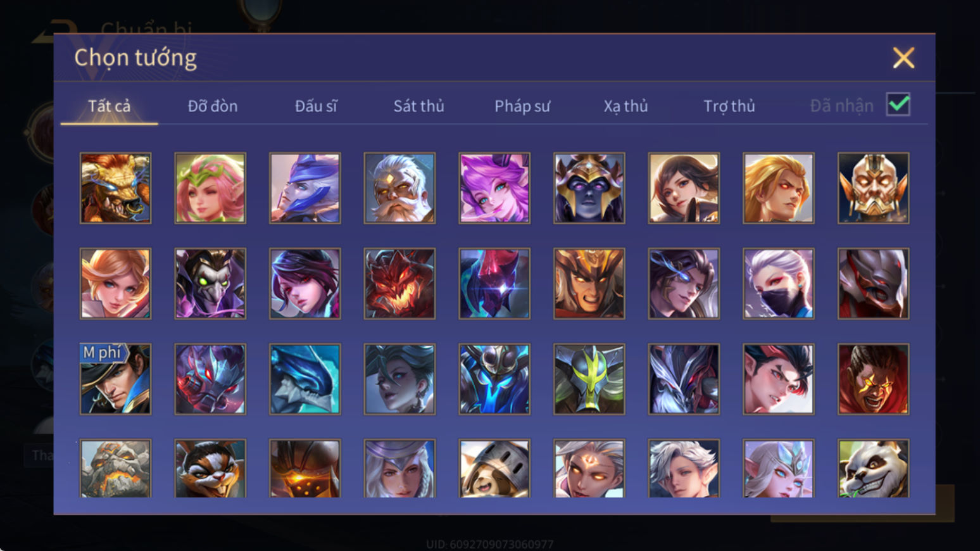Select the rock golem hero portrait
980x551 pixels.
115,468
